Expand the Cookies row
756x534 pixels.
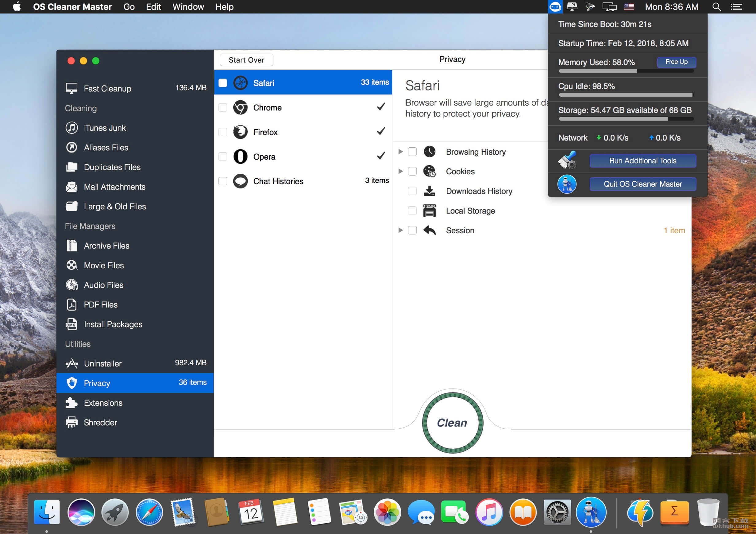tap(400, 171)
